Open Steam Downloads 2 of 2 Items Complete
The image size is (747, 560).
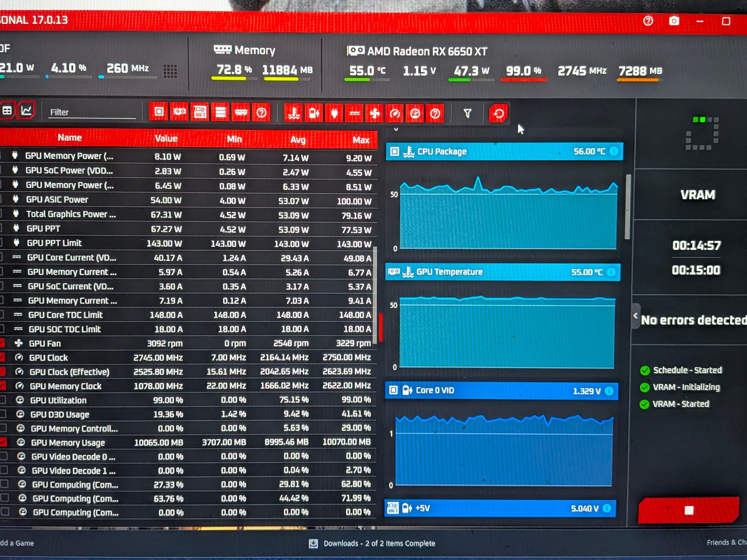pyautogui.click(x=372, y=543)
